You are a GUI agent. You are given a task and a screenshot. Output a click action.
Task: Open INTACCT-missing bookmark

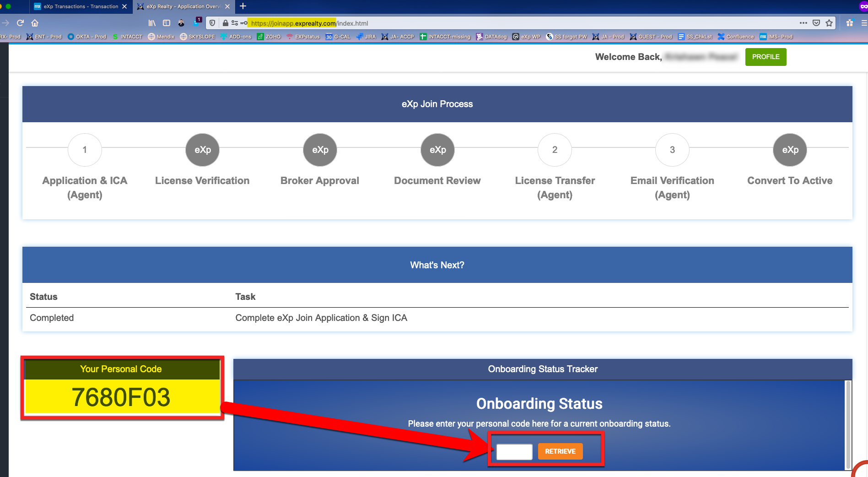coord(445,37)
